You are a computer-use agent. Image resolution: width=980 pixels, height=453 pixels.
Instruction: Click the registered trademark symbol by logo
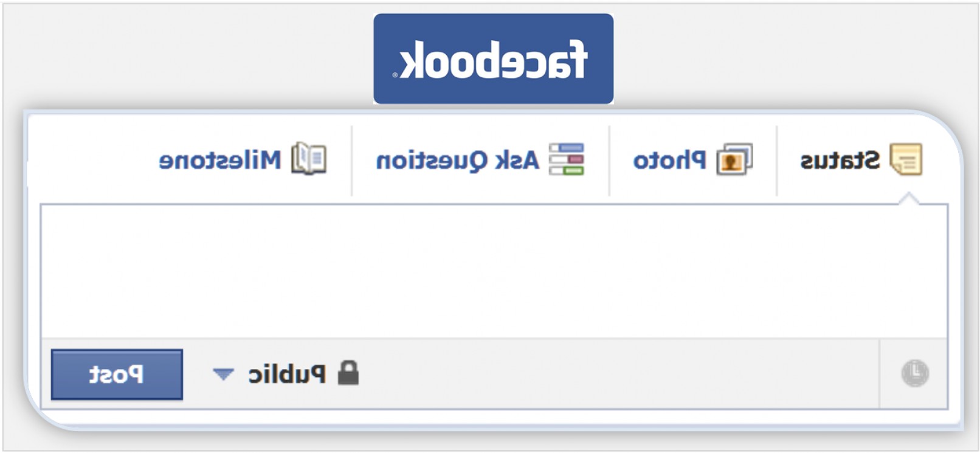(x=395, y=75)
